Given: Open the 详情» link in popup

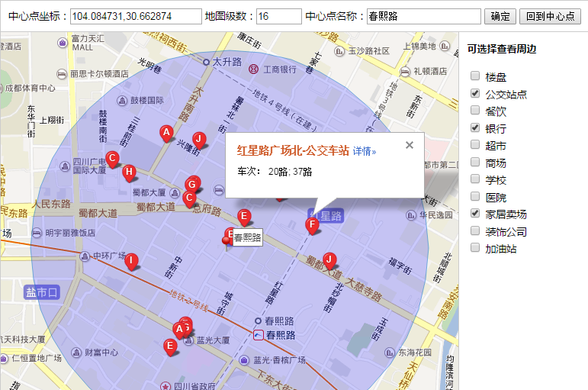Looking at the screenshot, I should (x=365, y=152).
